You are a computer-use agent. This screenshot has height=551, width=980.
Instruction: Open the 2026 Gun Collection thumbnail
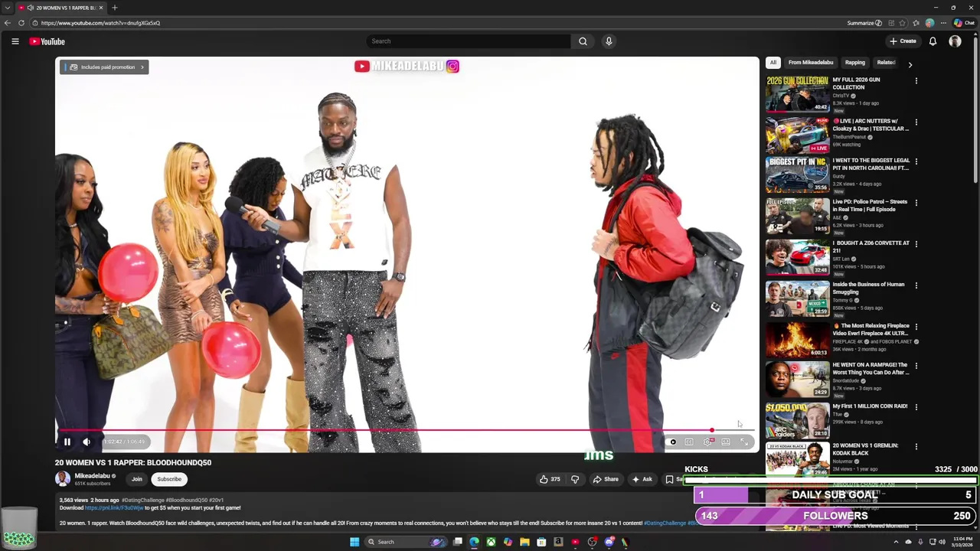[x=797, y=93]
